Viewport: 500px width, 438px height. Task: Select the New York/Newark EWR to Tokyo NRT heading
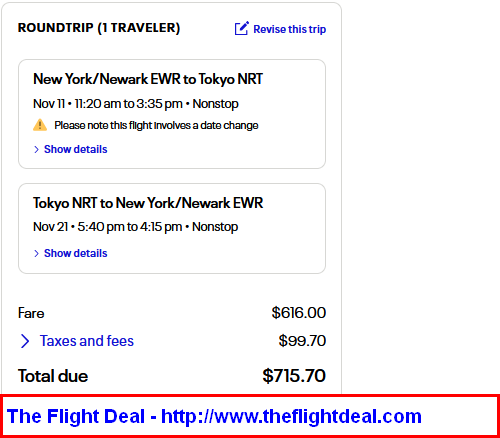(x=148, y=79)
